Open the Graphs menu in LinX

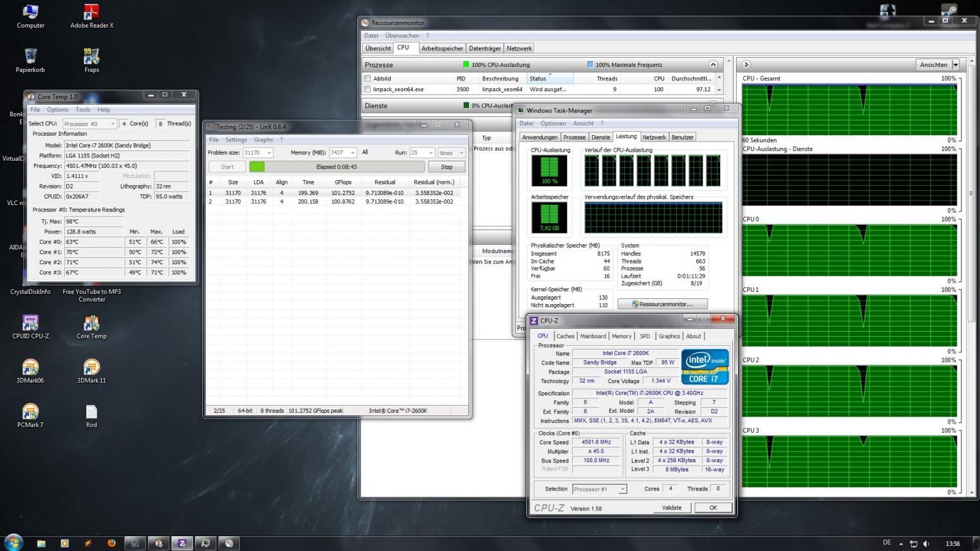263,140
